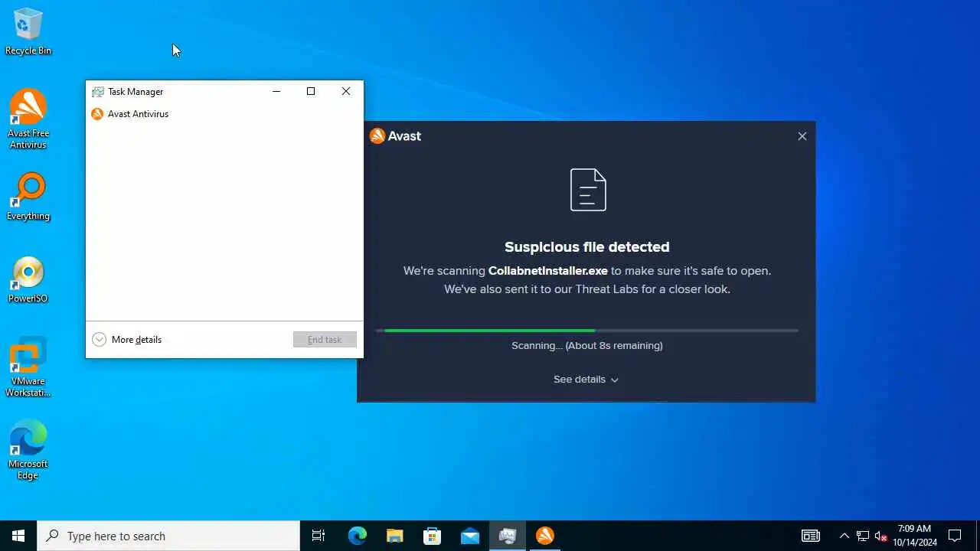Open Task View from the taskbar
Viewport: 980px width, 551px height.
point(318,536)
